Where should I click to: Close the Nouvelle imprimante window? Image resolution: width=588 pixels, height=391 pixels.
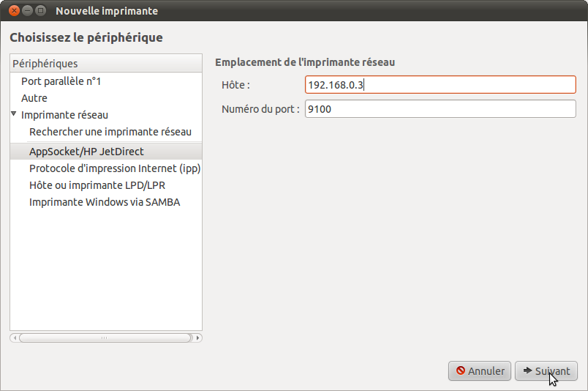coord(14,10)
